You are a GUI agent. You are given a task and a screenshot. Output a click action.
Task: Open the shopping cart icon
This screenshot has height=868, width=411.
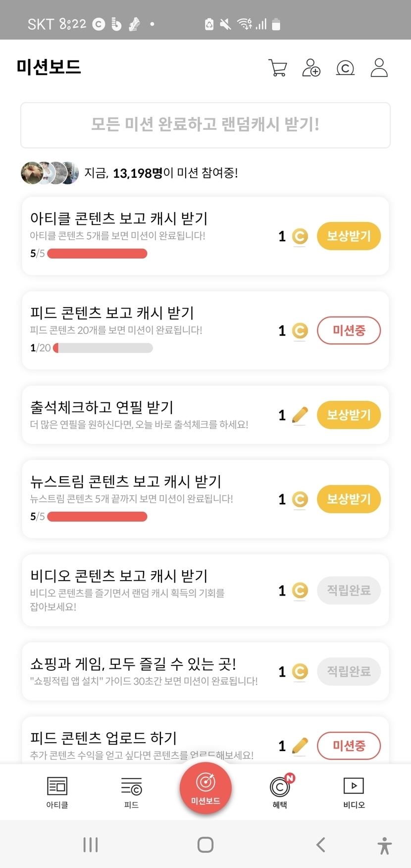pos(278,68)
